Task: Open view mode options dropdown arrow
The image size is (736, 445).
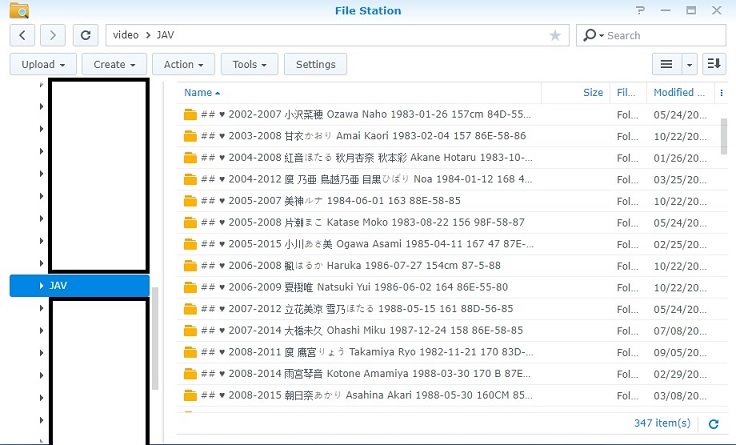Action: tap(690, 64)
